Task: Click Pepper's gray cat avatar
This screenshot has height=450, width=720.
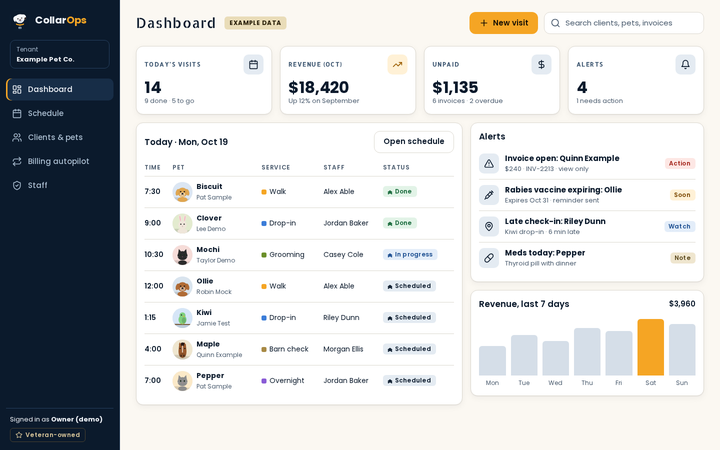Action: pyautogui.click(x=182, y=381)
